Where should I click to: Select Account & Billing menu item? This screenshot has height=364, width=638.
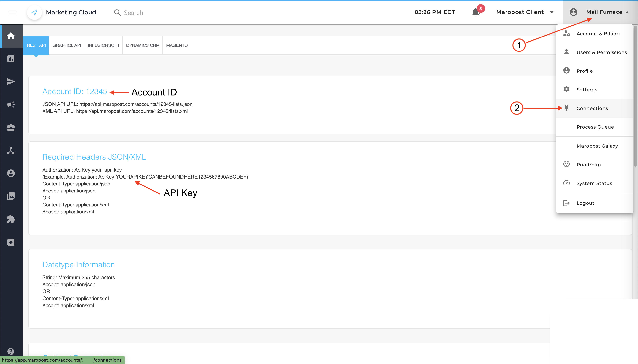coord(595,34)
